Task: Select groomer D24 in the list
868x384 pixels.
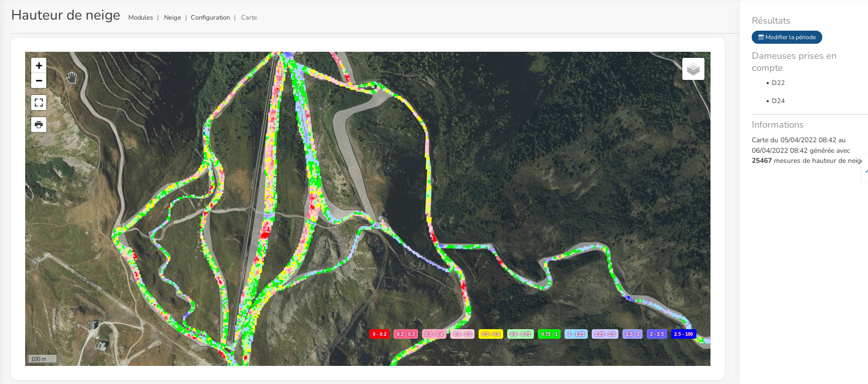Action: (x=778, y=101)
